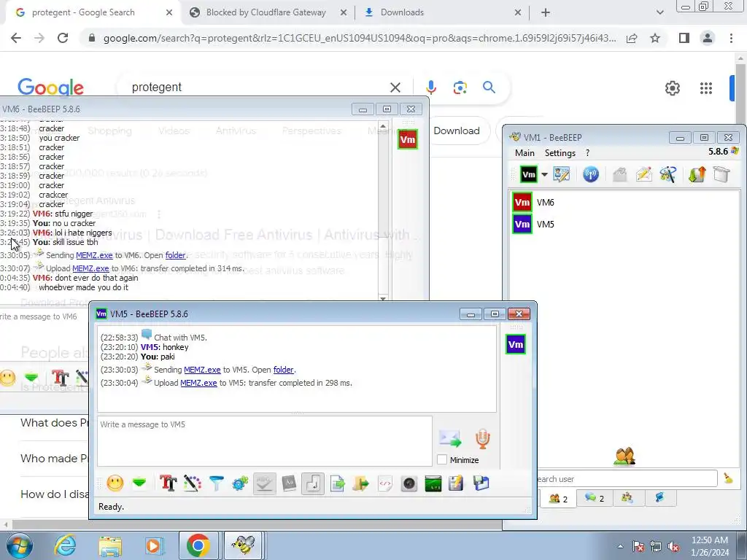
Task: Select VM5 in BeeBEEP user list
Action: click(624, 225)
